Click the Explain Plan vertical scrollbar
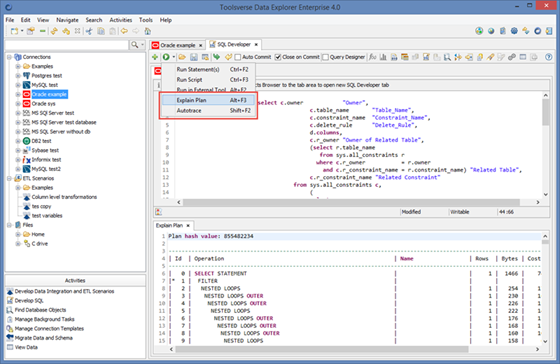The image size is (560, 364). click(545, 289)
